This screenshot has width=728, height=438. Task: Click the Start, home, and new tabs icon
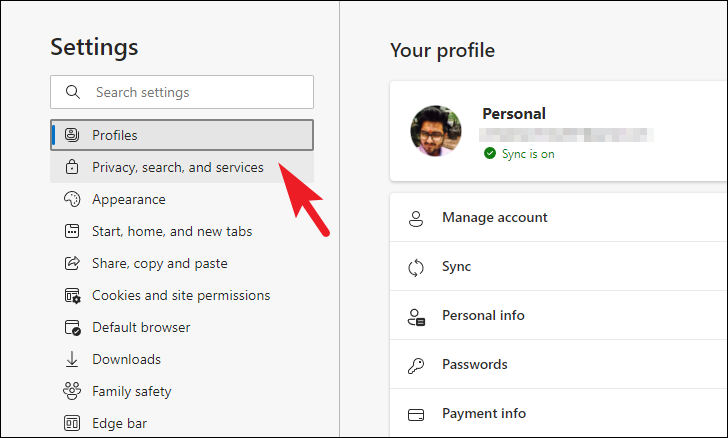click(x=72, y=231)
